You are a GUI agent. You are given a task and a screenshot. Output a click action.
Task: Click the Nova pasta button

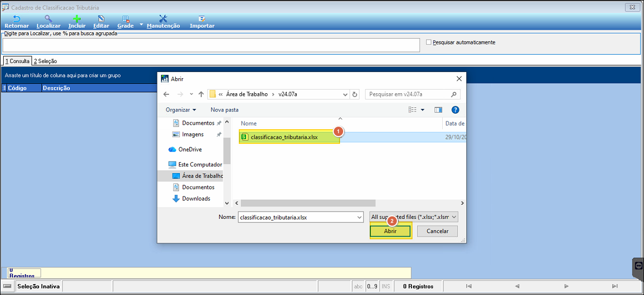(224, 109)
